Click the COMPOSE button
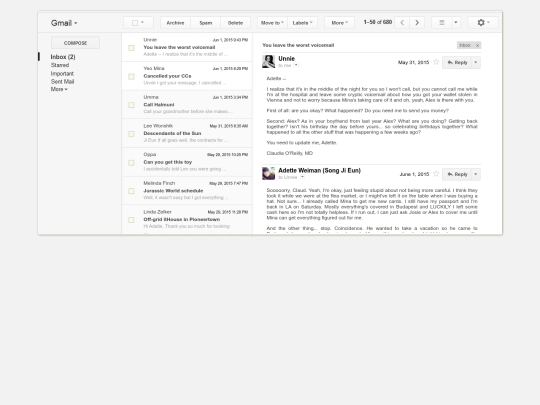The height and width of the screenshot is (405, 540). coord(75,43)
